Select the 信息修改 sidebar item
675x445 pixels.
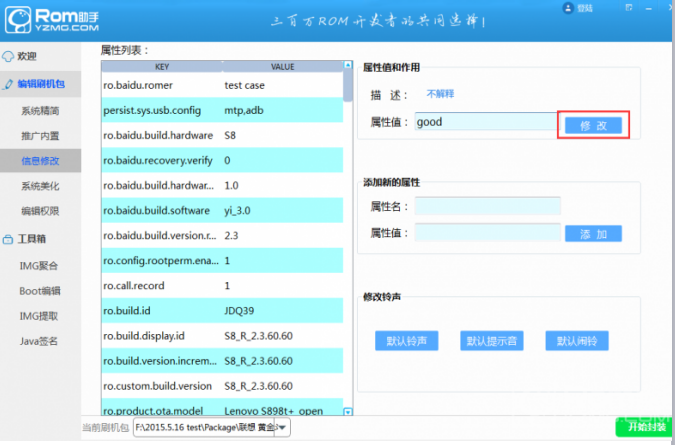pyautogui.click(x=40, y=161)
